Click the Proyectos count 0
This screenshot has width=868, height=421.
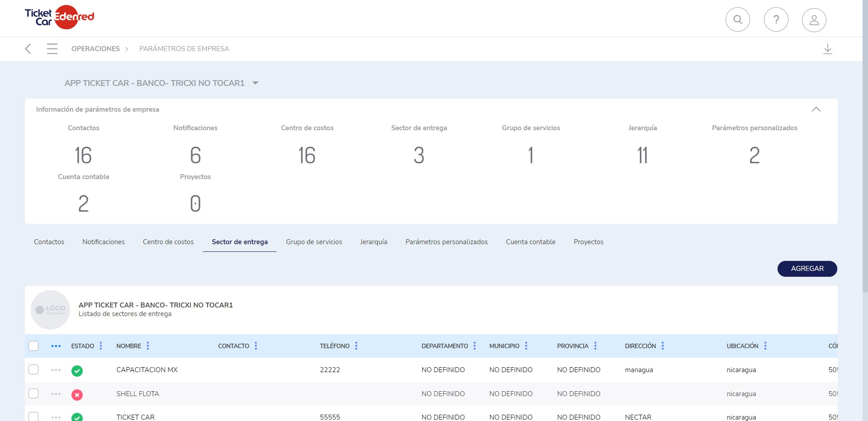pyautogui.click(x=195, y=204)
